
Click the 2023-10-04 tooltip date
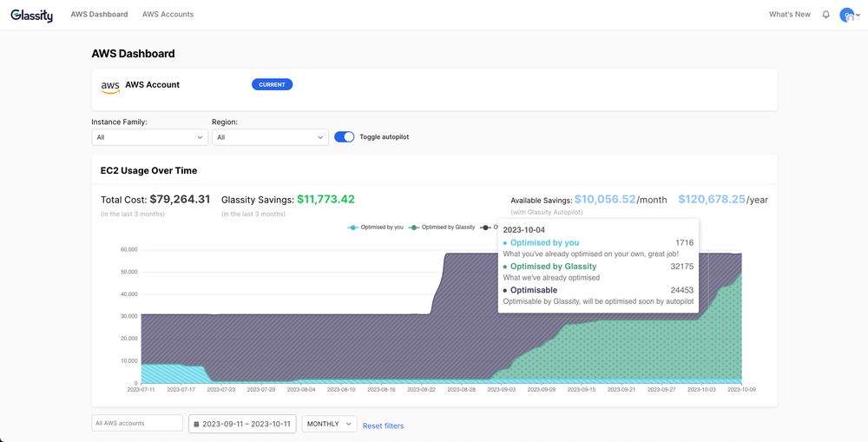coord(523,230)
